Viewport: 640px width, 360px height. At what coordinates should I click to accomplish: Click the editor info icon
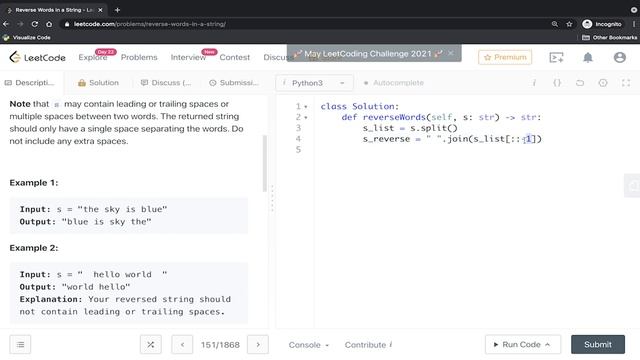(x=534, y=83)
